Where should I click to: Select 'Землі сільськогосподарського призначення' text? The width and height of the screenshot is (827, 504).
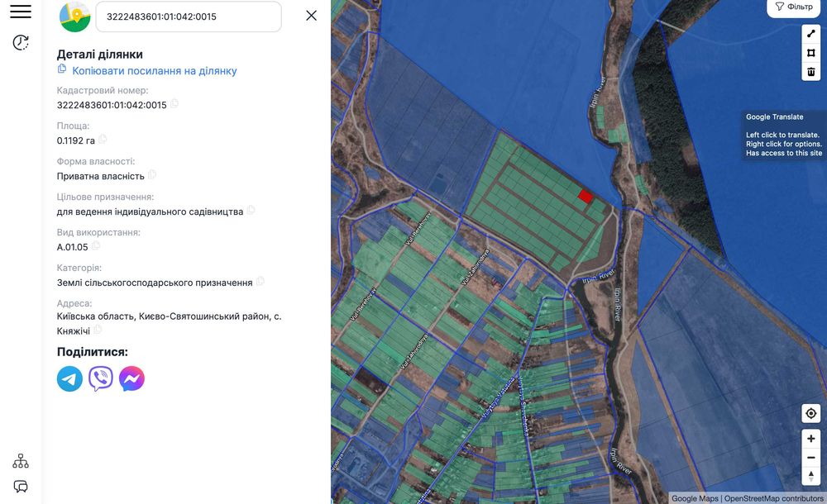click(x=155, y=283)
